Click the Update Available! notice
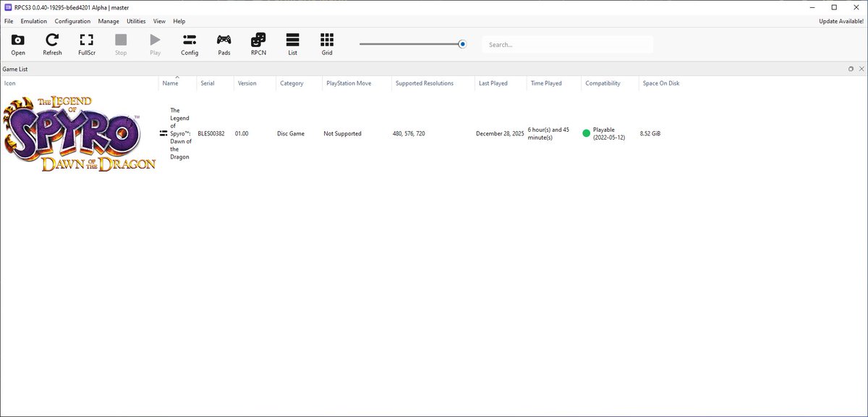868x417 pixels. [x=841, y=21]
